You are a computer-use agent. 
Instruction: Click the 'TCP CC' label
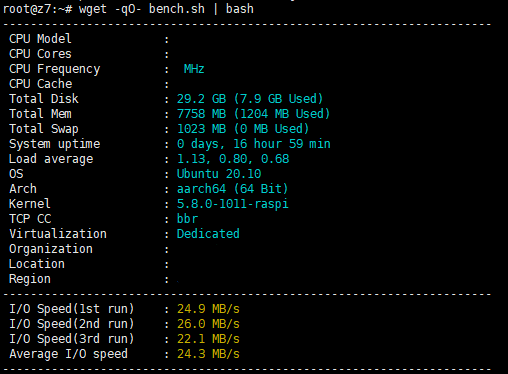30,219
